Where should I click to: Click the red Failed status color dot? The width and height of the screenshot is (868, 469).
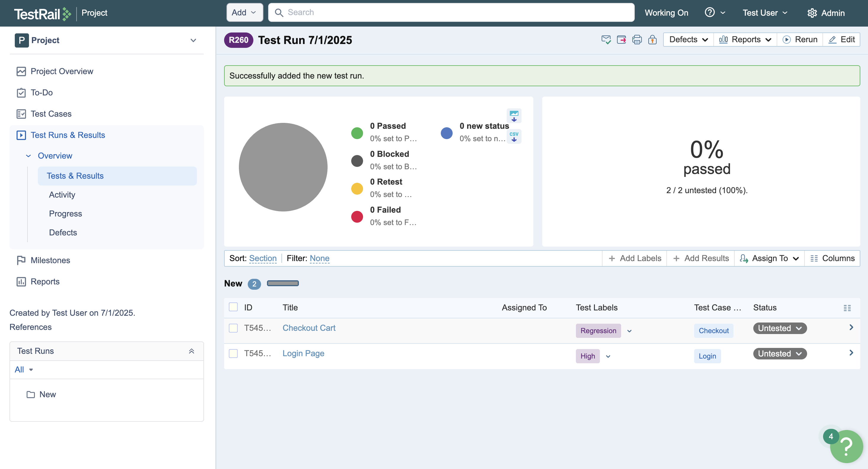(357, 216)
